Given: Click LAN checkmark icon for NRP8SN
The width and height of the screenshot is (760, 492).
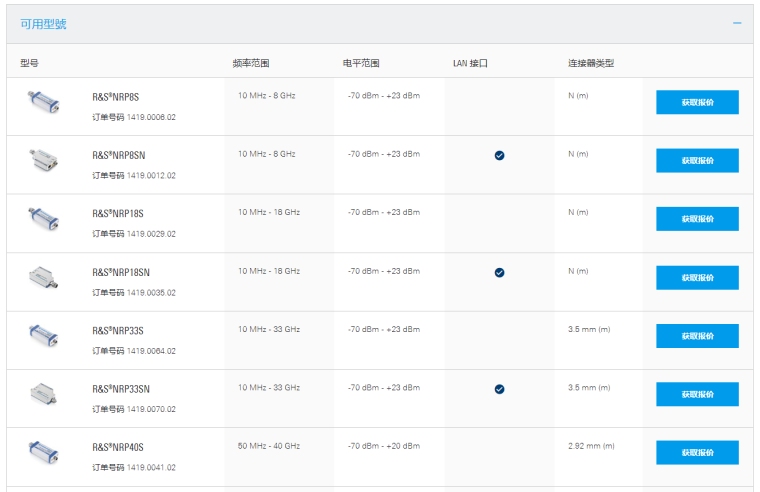Looking at the screenshot, I should tap(499, 155).
